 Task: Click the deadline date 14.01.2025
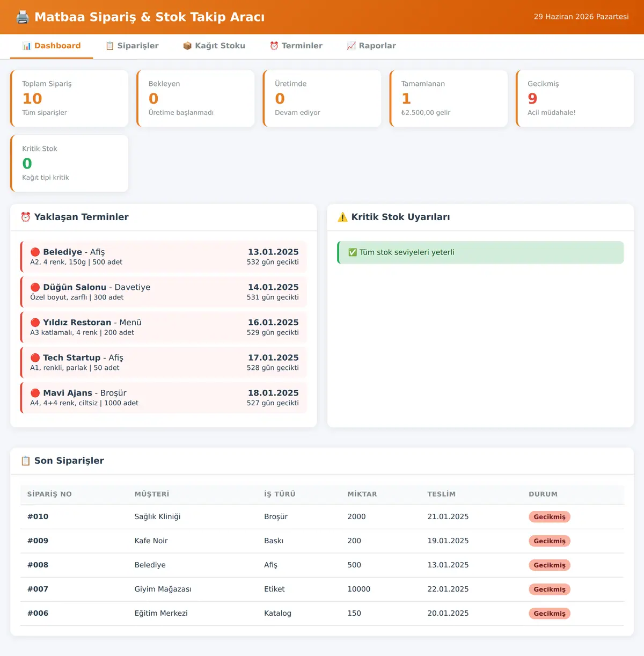(273, 287)
